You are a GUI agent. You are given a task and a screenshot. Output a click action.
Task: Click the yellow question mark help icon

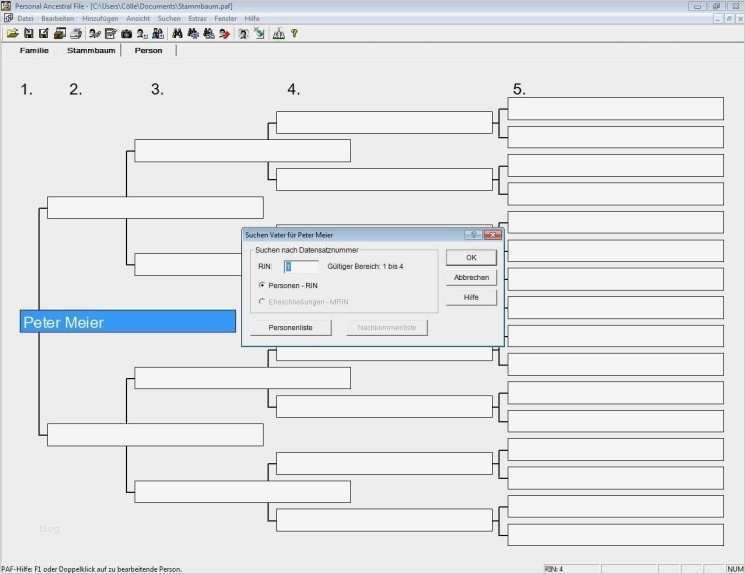point(294,33)
